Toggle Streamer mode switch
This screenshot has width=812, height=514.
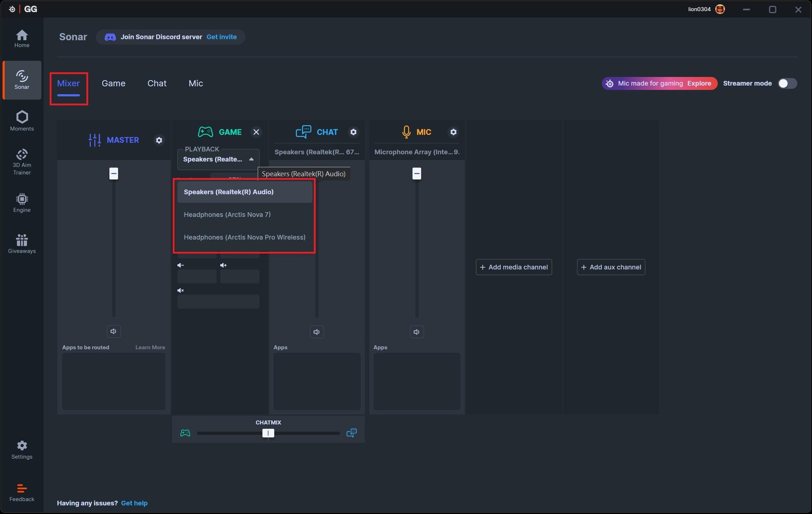coord(787,83)
